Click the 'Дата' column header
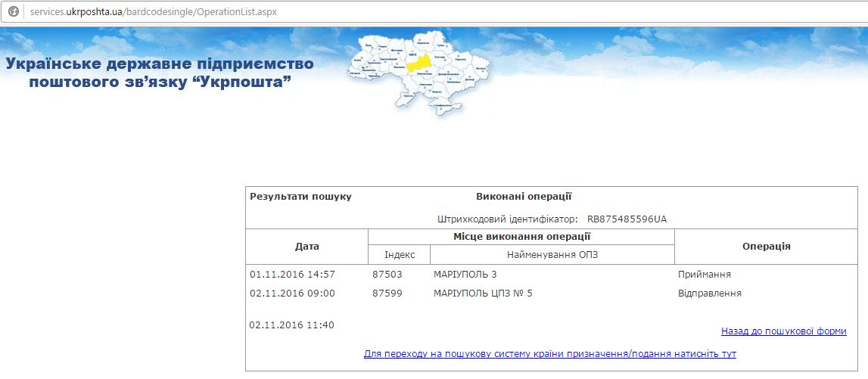This screenshot has width=868, height=379. 306,246
